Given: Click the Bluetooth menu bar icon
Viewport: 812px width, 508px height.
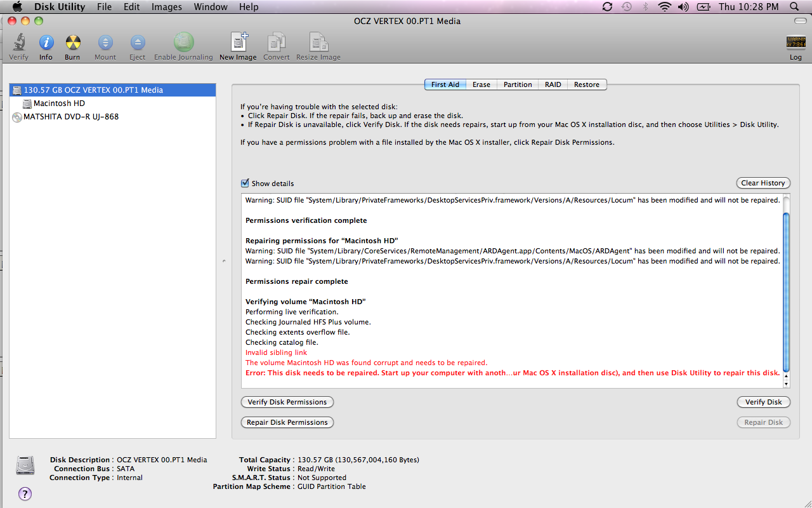Looking at the screenshot, I should tap(646, 7).
